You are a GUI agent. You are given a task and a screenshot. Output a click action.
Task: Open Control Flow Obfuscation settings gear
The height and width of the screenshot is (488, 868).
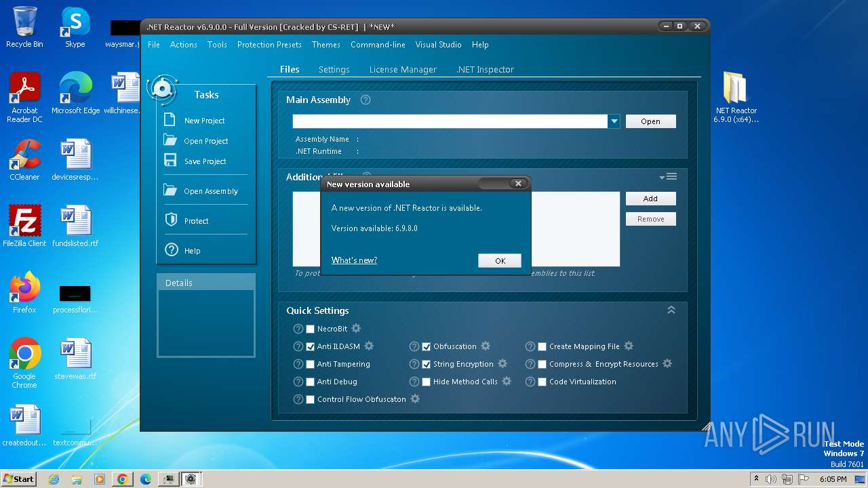415,399
